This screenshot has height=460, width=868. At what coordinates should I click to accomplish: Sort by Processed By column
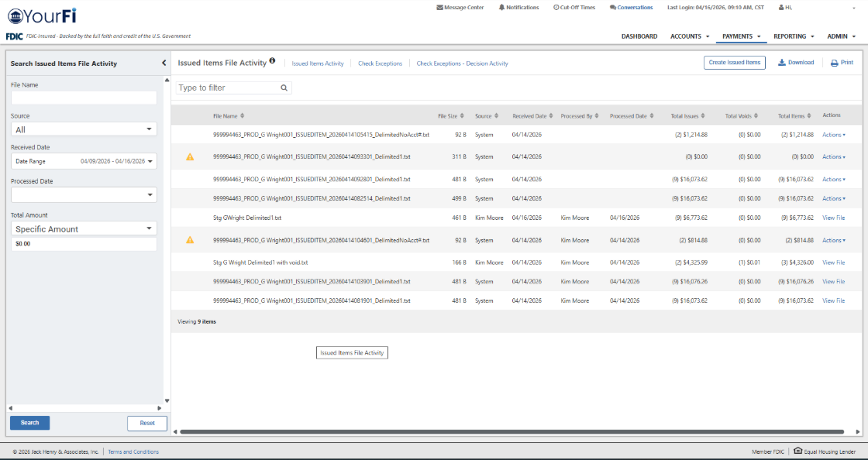(580, 116)
